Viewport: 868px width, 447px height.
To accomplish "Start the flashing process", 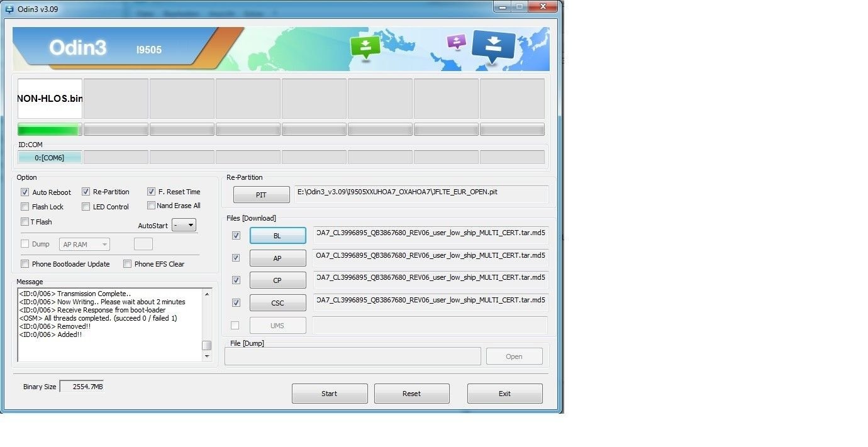I will (x=330, y=394).
